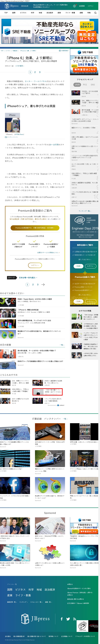Screen dimensions: 100x644
Task: Open the ライフ・教養 navigation menu item
Action: [70, 13]
